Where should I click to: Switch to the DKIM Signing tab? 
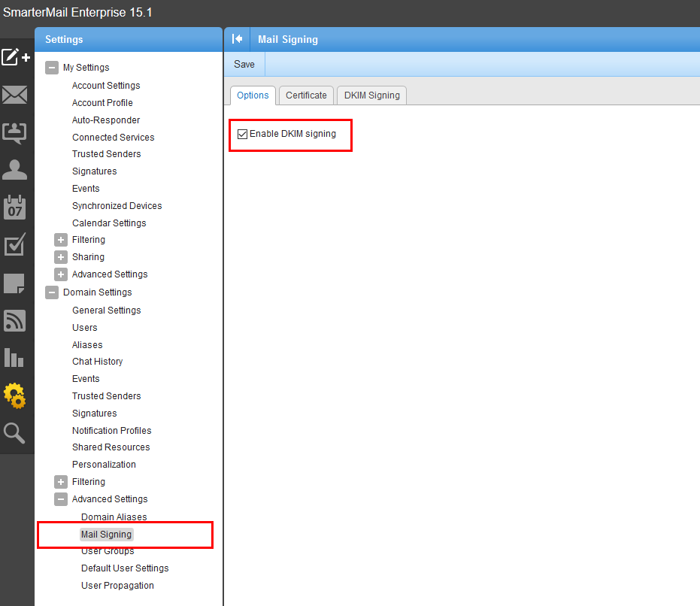[372, 95]
